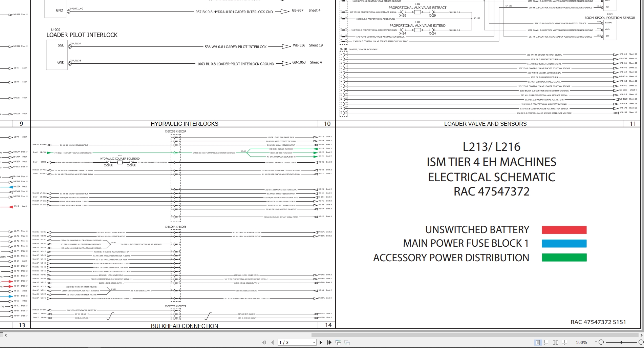Image resolution: width=644 pixels, height=348 pixels.
Task: Open the WB-536 Sheet 19 cross-reference
Action: 299,45
